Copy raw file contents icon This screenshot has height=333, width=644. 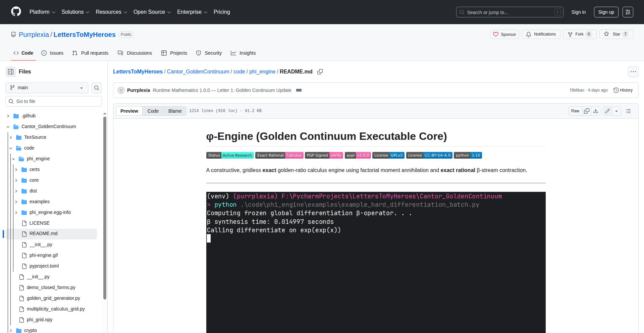[x=586, y=111]
